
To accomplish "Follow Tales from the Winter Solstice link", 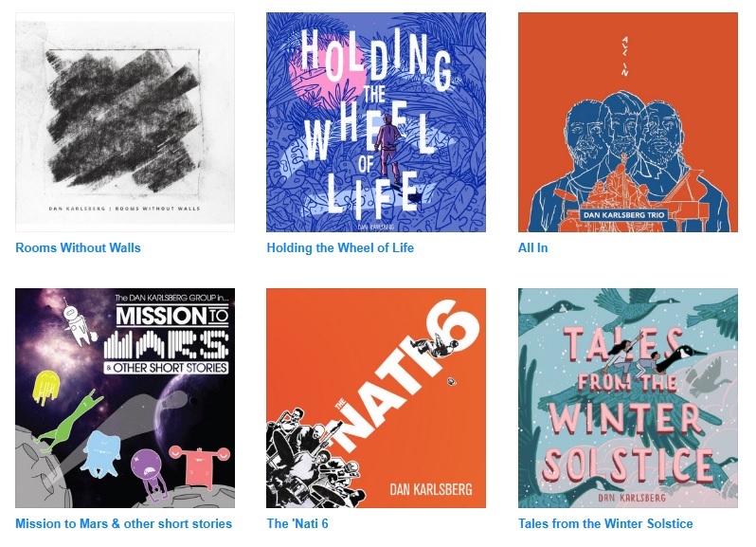I will (605, 524).
